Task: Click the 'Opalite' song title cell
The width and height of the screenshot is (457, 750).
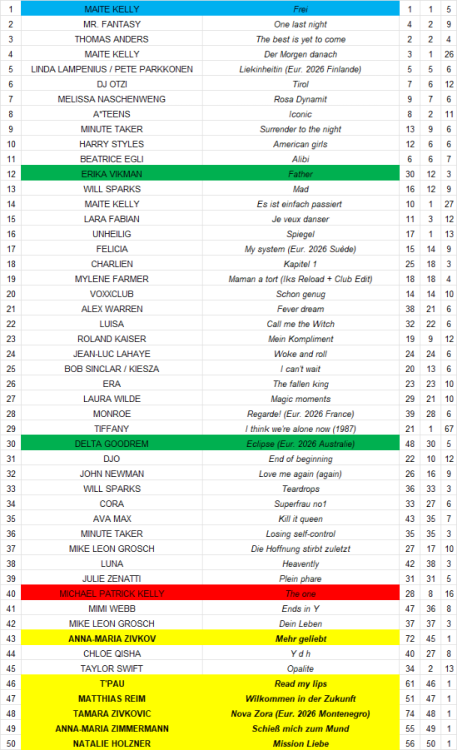Action: (x=301, y=669)
